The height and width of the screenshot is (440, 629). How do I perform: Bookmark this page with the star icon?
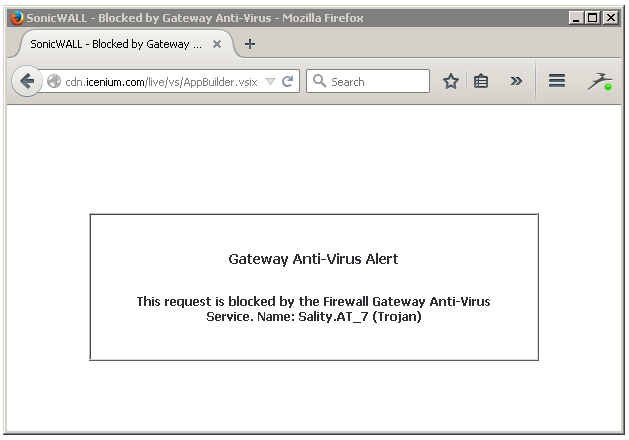pyautogui.click(x=450, y=81)
